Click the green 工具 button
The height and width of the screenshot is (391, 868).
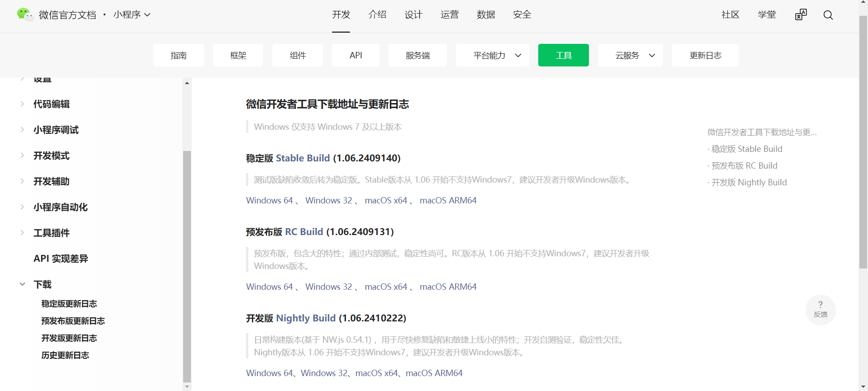(564, 55)
